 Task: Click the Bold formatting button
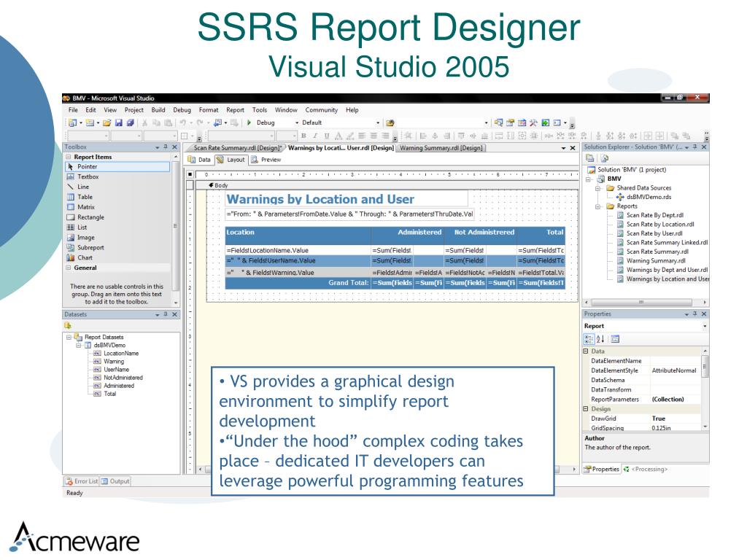click(303, 136)
